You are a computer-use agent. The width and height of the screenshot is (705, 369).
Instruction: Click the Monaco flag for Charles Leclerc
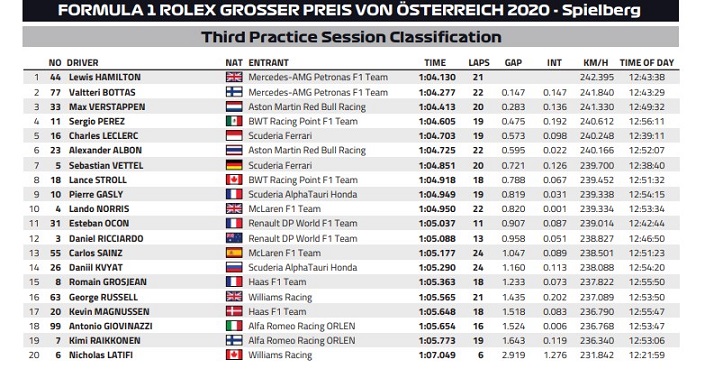coord(234,136)
